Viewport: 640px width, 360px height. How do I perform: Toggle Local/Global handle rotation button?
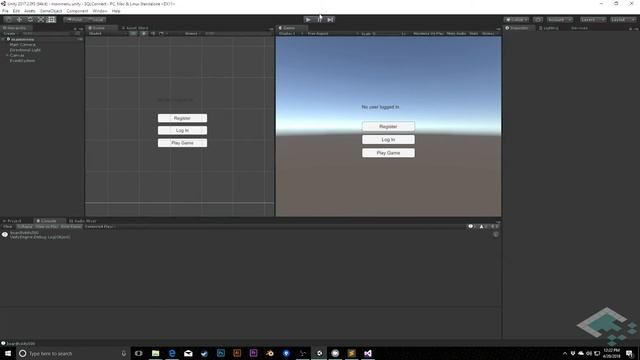point(96,20)
